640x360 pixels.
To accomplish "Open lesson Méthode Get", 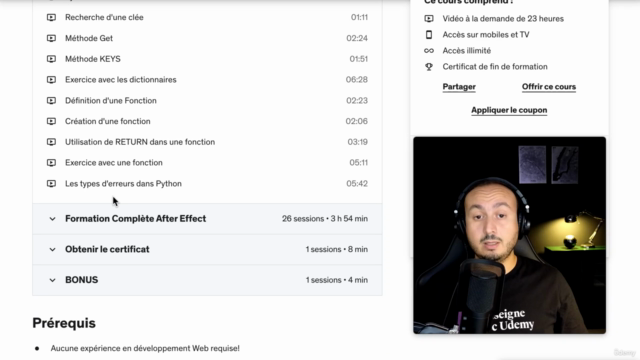I will pyautogui.click(x=89, y=38).
